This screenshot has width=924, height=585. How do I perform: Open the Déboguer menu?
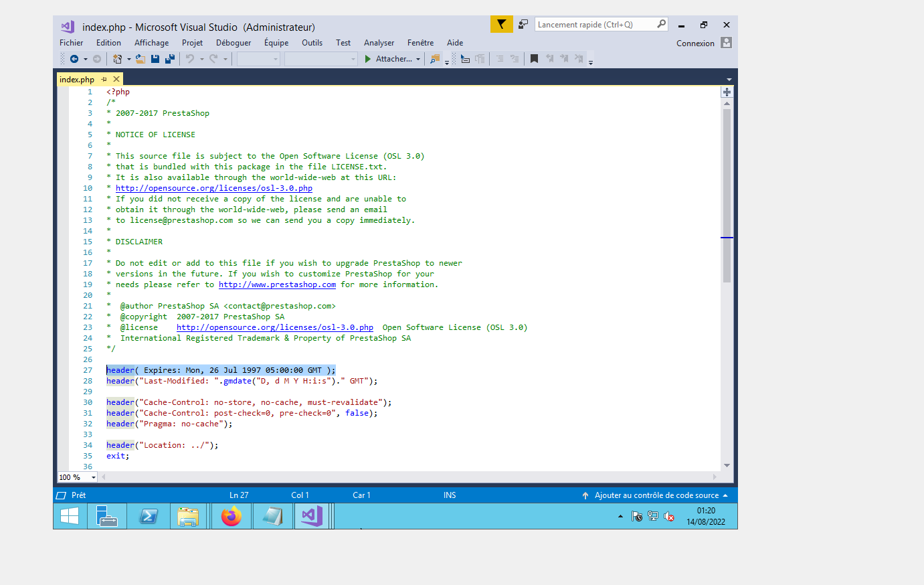click(234, 42)
